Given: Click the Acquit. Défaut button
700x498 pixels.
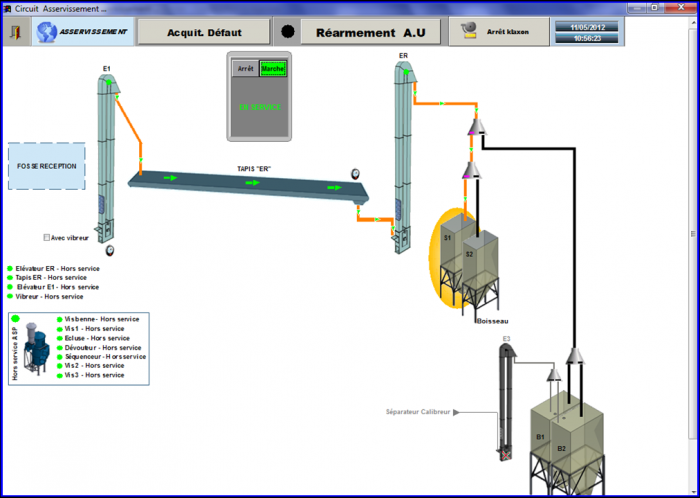Looking at the screenshot, I should coord(204,32).
